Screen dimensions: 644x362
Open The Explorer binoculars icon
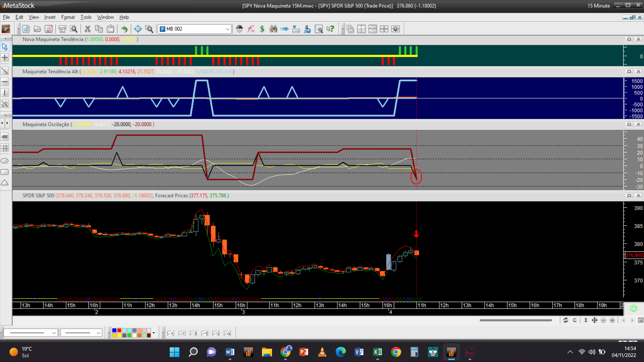tap(273, 29)
